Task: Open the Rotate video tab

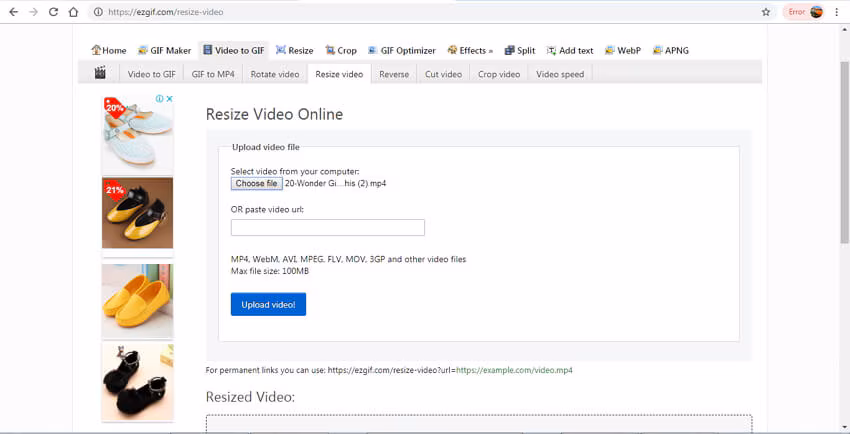Action: point(275,74)
